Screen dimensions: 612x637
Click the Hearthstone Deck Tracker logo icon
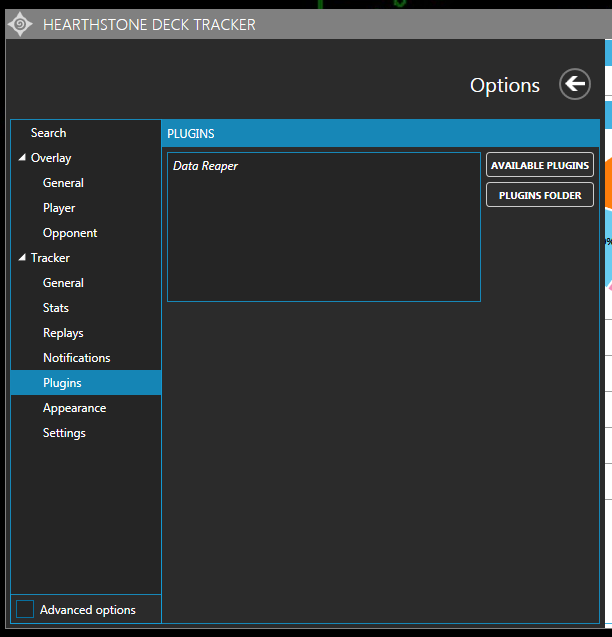(x=20, y=24)
